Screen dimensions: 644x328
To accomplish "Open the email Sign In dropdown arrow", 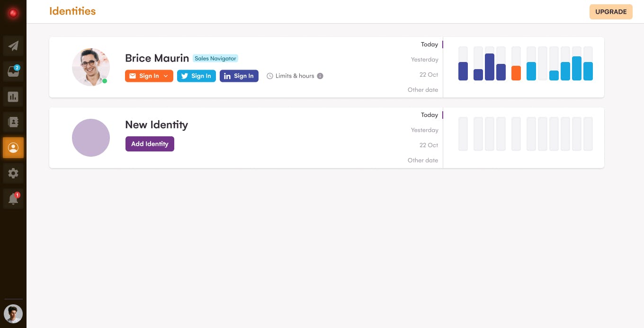I will coord(166,76).
